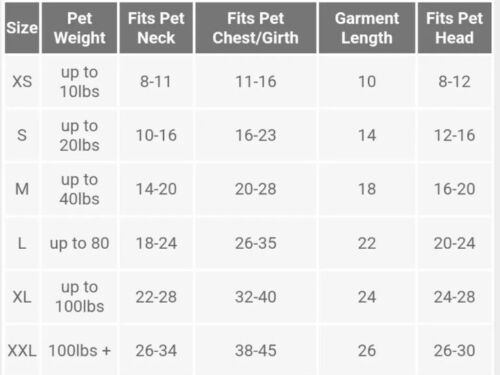Click head measurement 8-12 for XS

454,81
